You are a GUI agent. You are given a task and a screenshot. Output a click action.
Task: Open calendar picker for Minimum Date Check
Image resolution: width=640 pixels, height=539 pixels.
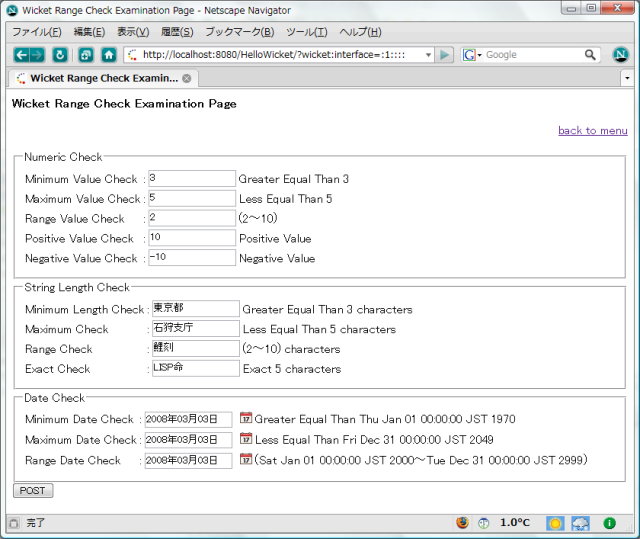click(245, 419)
